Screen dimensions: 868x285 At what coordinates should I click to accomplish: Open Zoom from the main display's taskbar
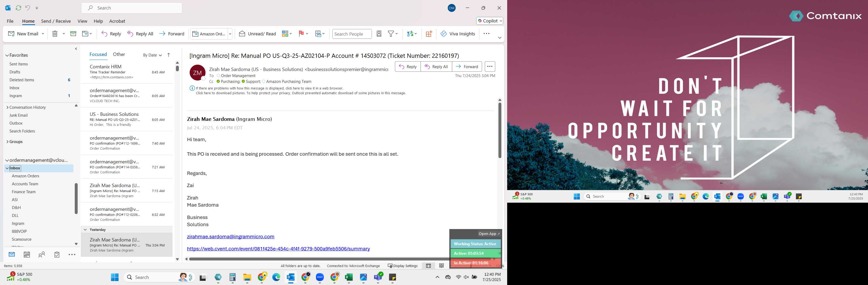pyautogui.click(x=320, y=277)
